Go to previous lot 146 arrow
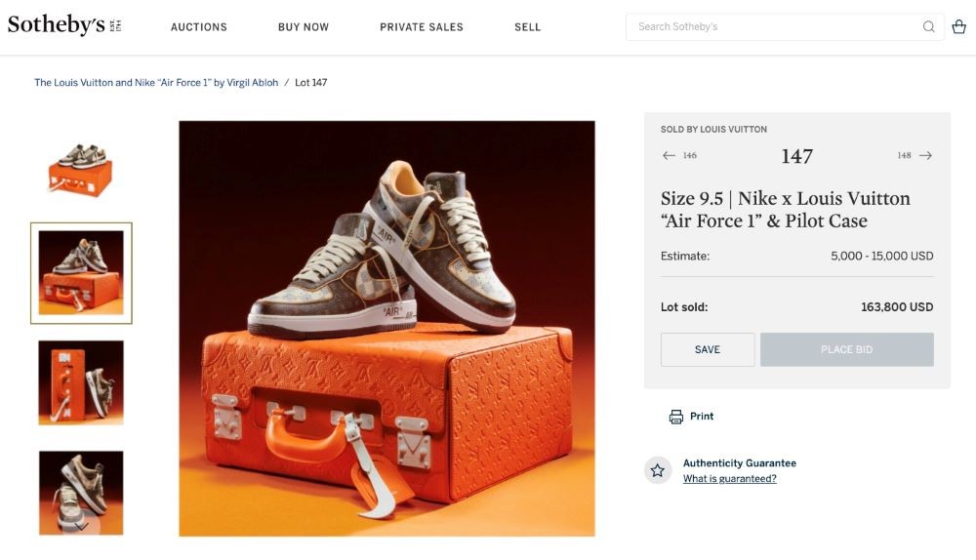The image size is (976, 560). pos(669,155)
